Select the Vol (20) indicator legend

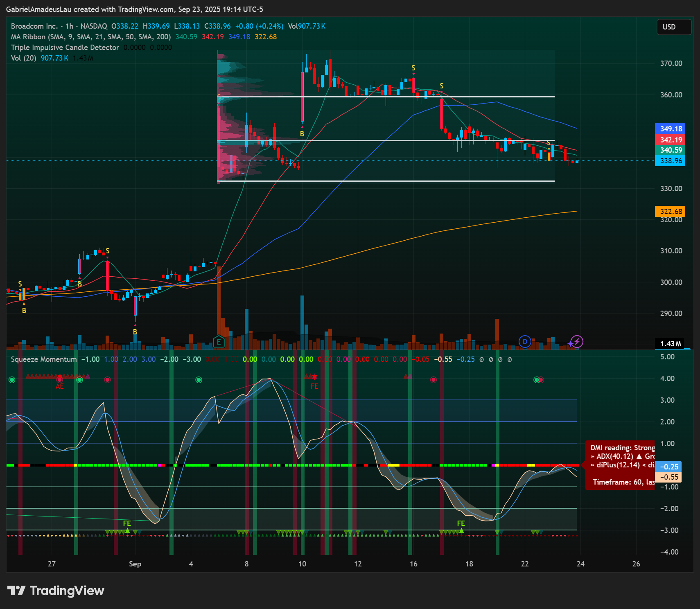tap(24, 58)
